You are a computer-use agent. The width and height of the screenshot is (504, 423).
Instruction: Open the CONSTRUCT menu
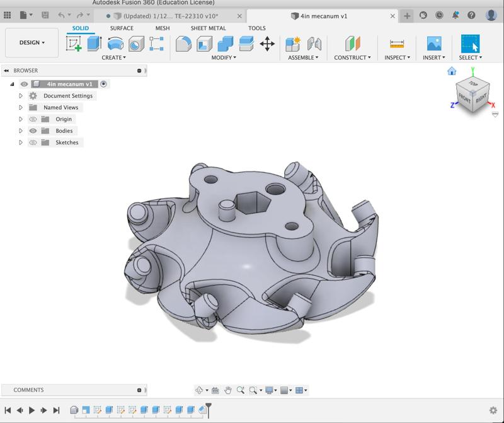tap(352, 57)
